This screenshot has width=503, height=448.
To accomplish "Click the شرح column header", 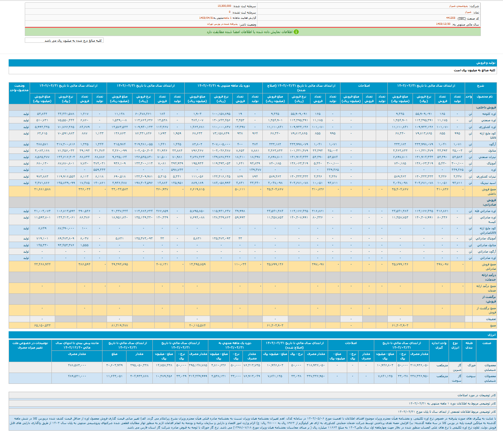I will click(x=480, y=86).
